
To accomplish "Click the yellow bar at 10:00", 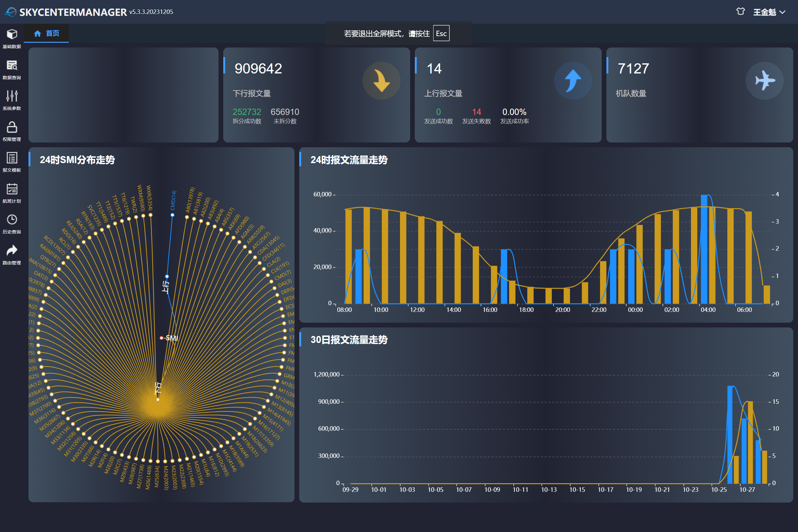I will coord(385,256).
